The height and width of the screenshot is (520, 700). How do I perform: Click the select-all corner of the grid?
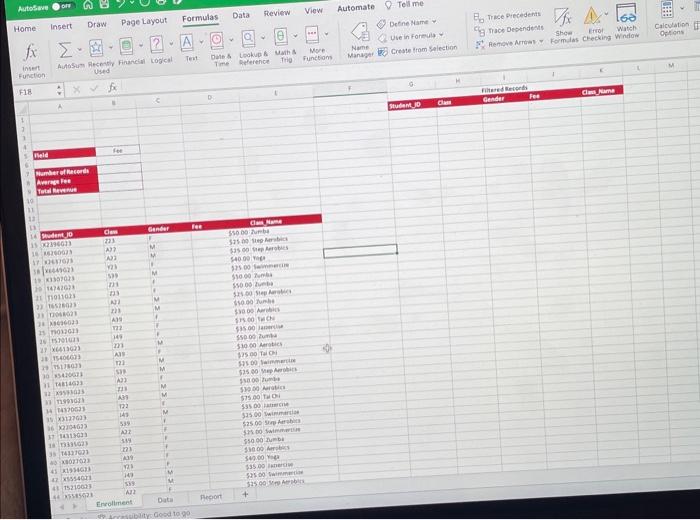click(x=22, y=108)
